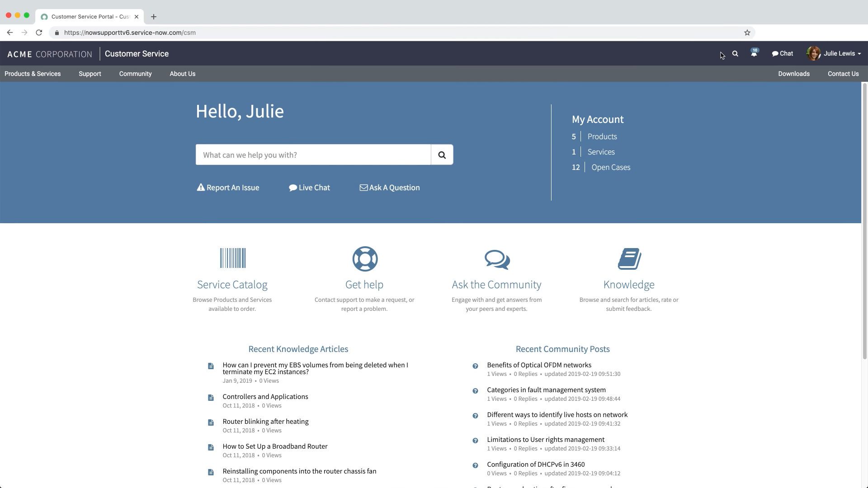Open the How to Set Up a Broadband Router article
Viewport: 868px width, 488px height.
point(275,446)
